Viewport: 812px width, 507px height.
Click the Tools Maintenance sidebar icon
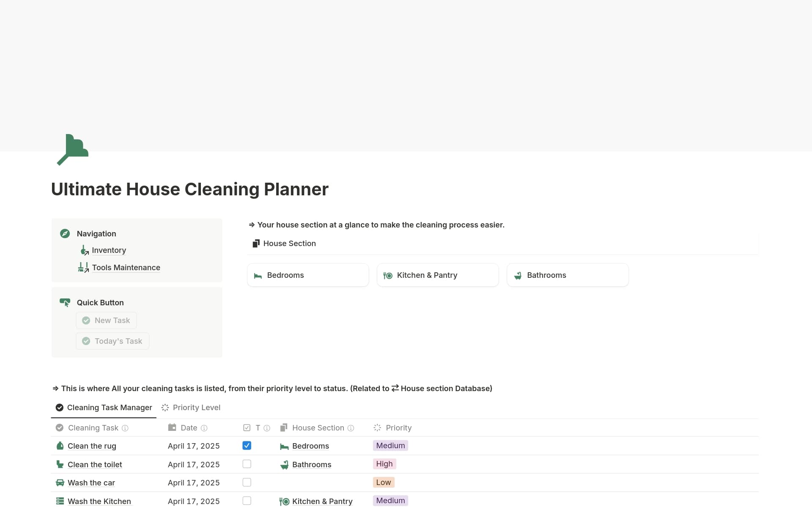tap(83, 267)
